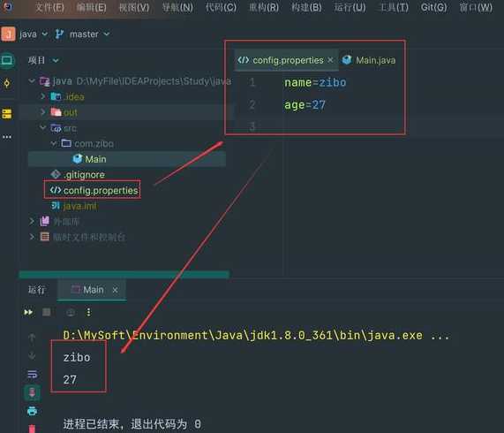Click the git branch icon
504x433 pixels.
(x=59, y=34)
